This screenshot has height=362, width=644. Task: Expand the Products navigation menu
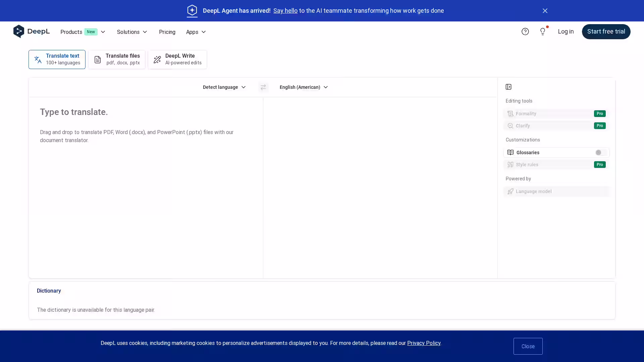click(x=83, y=32)
